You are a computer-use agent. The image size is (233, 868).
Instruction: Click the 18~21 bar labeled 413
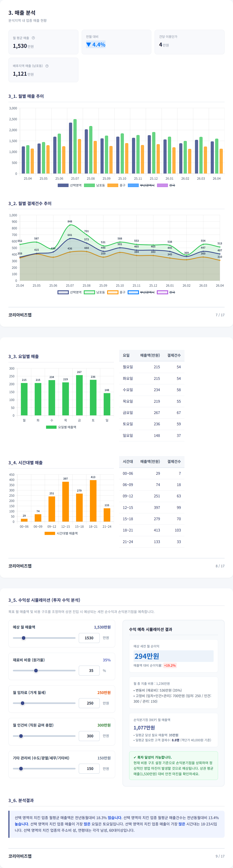[93, 501]
